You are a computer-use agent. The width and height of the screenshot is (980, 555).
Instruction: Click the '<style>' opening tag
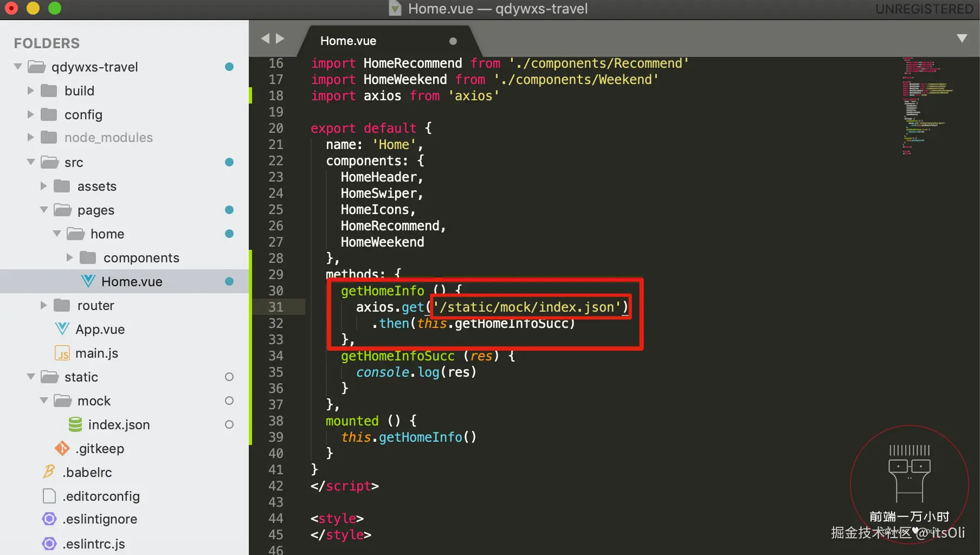click(337, 518)
